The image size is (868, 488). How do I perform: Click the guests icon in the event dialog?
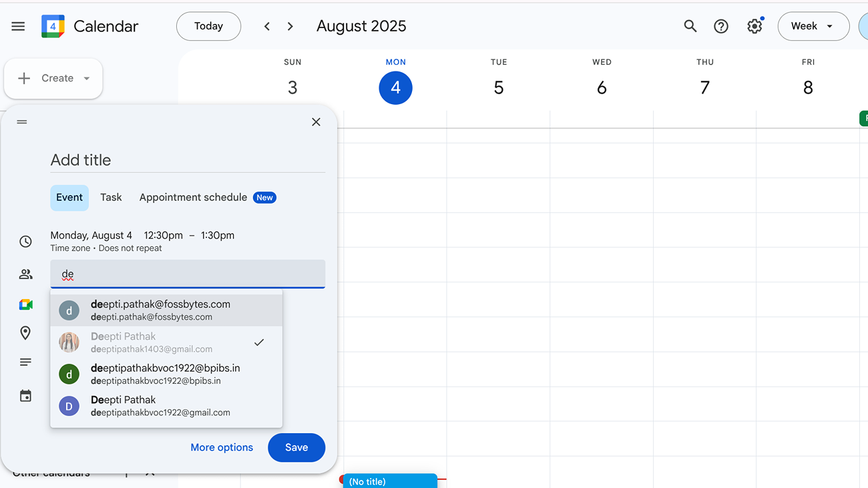pos(25,274)
